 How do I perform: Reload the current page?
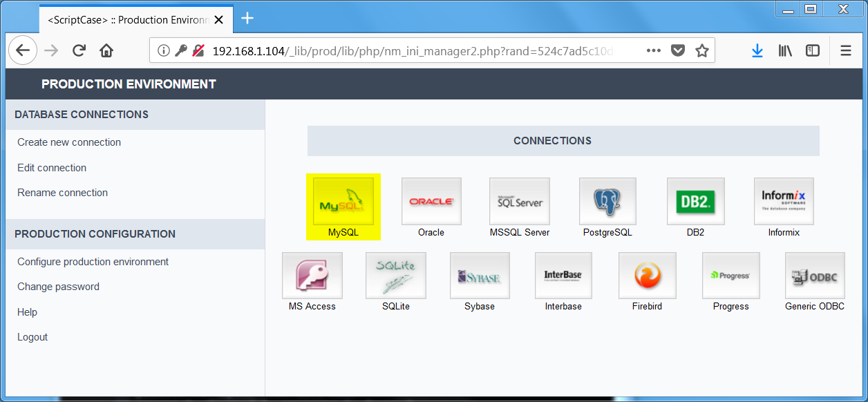pos(79,50)
